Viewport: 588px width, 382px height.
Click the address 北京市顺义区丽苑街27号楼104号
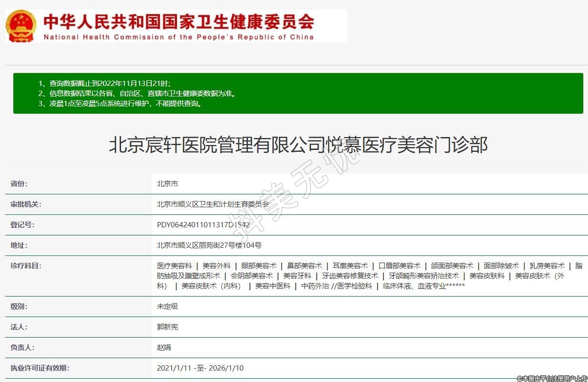tap(209, 245)
